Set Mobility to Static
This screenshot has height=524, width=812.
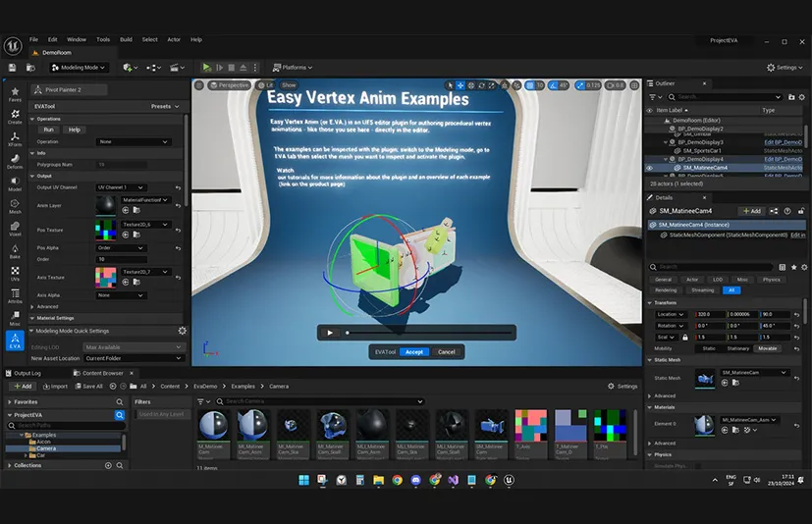(709, 348)
